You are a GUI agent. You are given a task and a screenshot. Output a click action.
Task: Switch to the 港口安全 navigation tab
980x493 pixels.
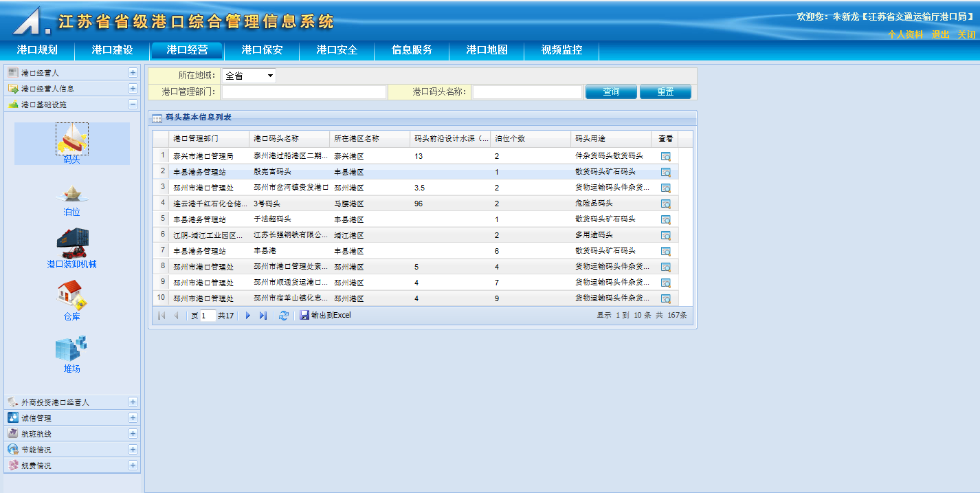pyautogui.click(x=337, y=50)
